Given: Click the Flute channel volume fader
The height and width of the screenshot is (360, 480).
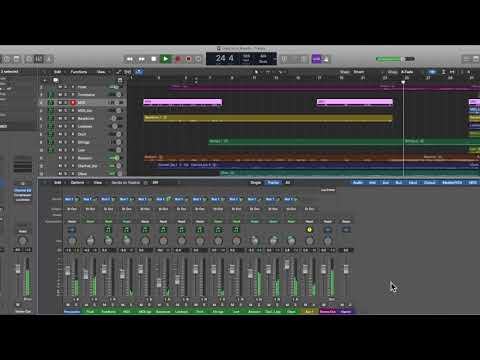Looking at the screenshot, I should (x=86, y=274).
